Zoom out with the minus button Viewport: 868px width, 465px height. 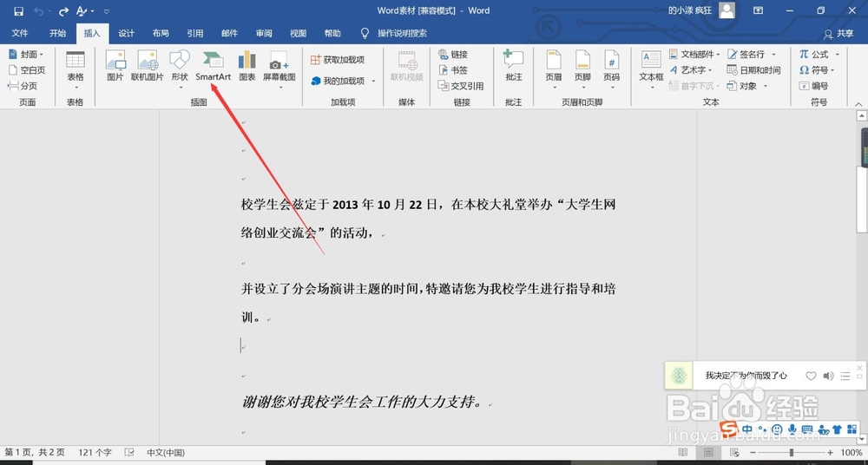tap(753, 452)
